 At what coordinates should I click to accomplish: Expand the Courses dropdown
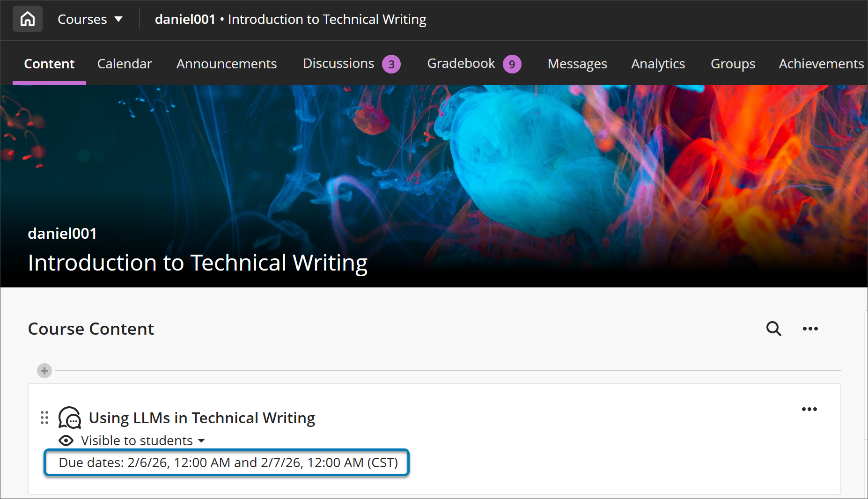[x=91, y=19]
